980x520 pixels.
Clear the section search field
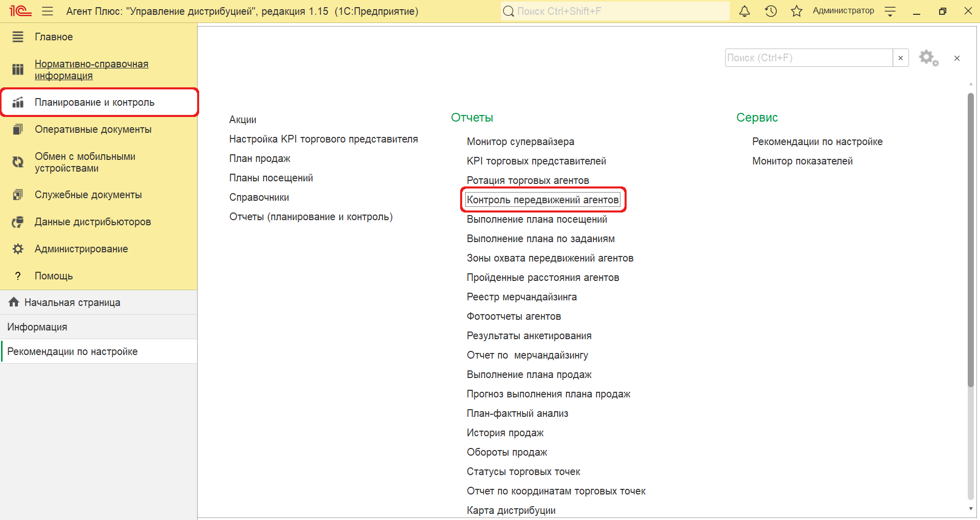(x=900, y=58)
